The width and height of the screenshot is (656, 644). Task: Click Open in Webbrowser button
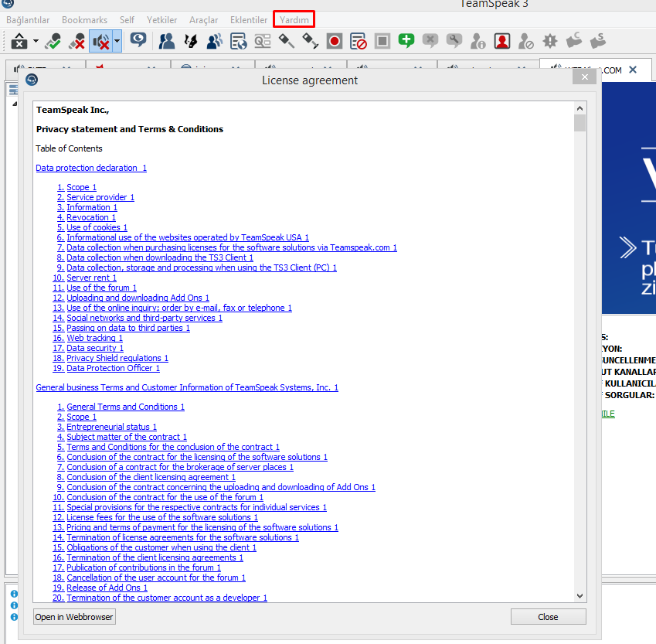[x=74, y=617]
